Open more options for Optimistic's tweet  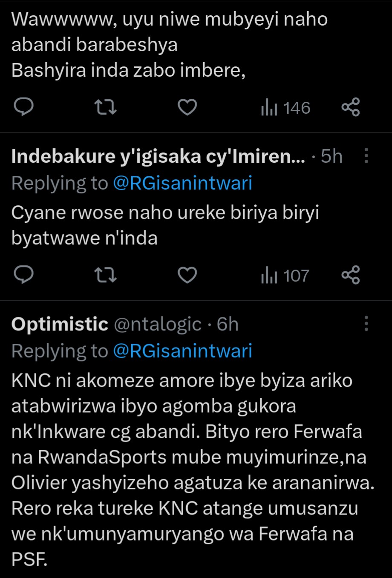pos(366,324)
